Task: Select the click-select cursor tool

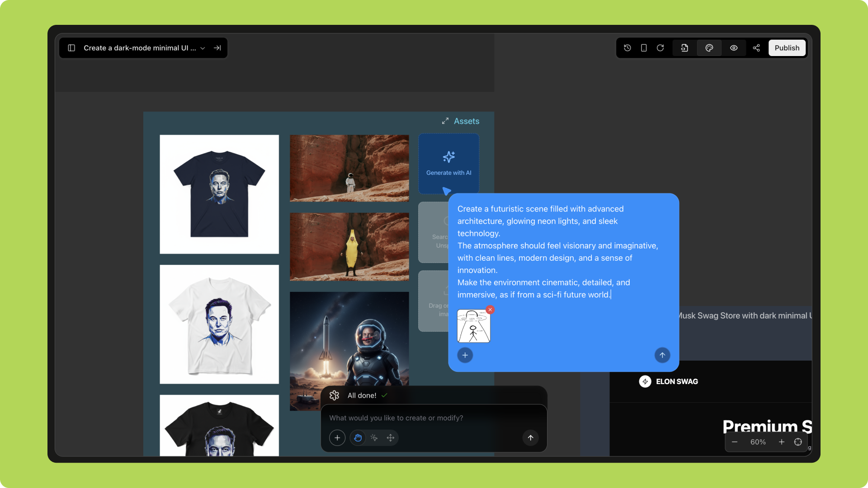Action: (374, 437)
